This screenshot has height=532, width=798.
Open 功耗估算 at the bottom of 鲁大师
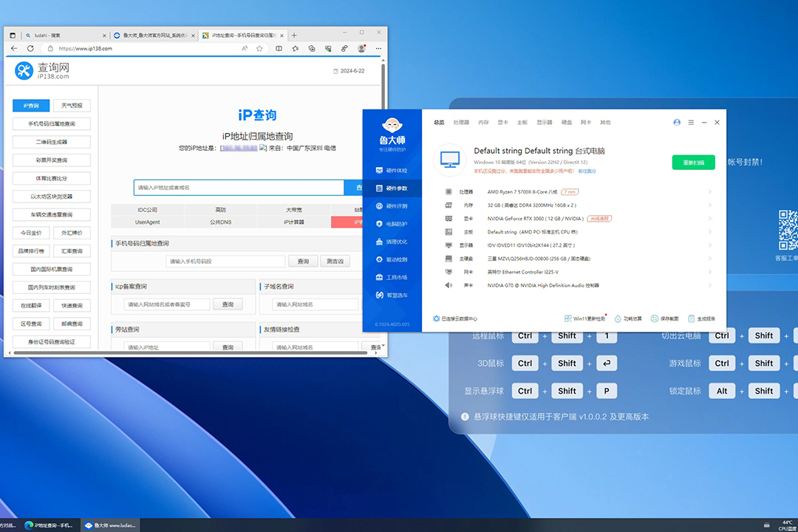[629, 318]
